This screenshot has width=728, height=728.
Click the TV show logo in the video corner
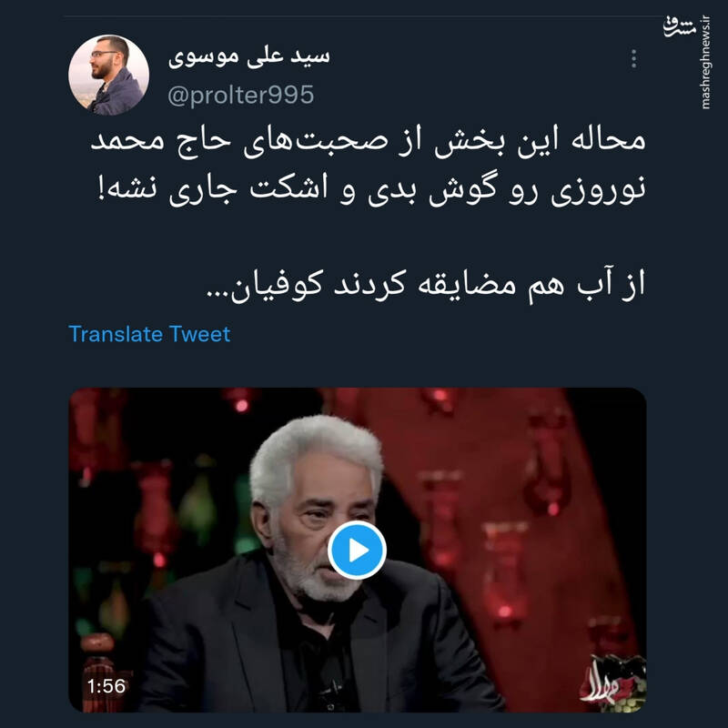(x=612, y=682)
